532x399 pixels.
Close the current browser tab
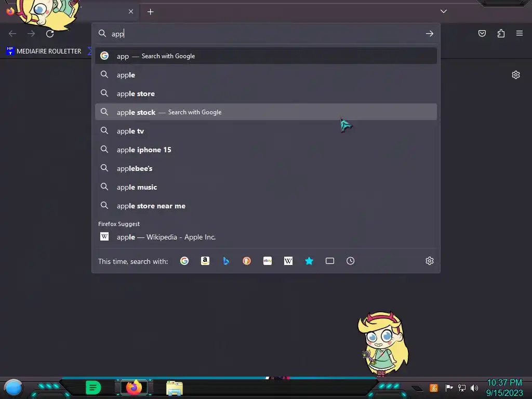(x=131, y=11)
